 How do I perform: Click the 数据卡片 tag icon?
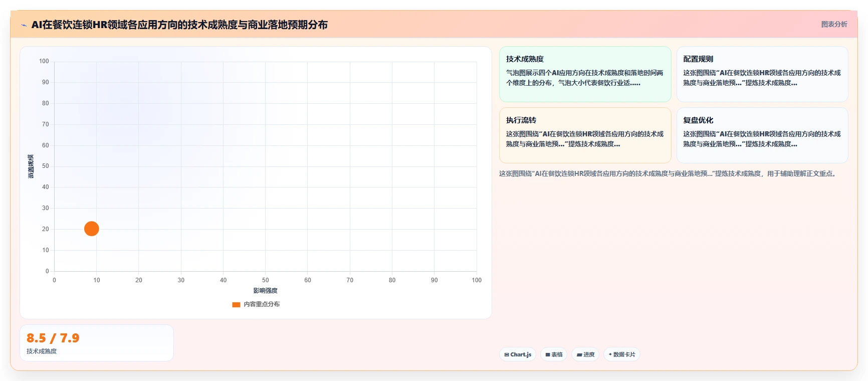click(x=610, y=354)
